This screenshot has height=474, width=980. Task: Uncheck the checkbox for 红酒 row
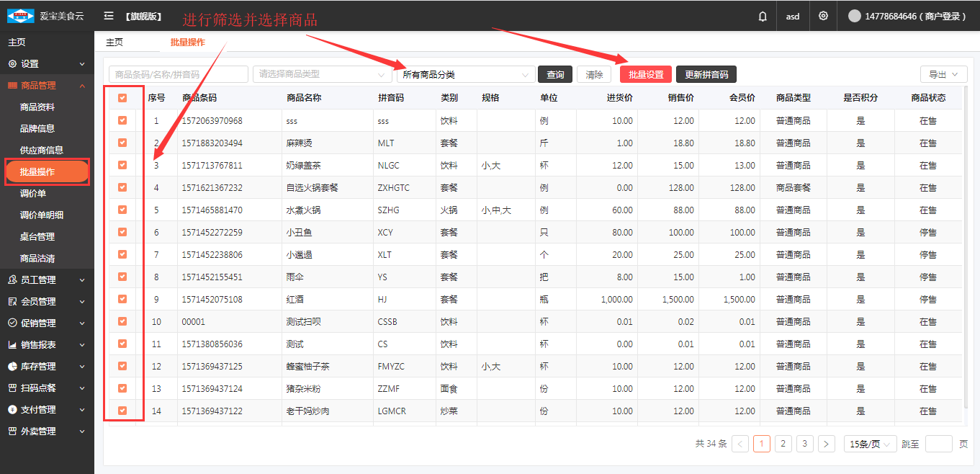click(x=122, y=299)
